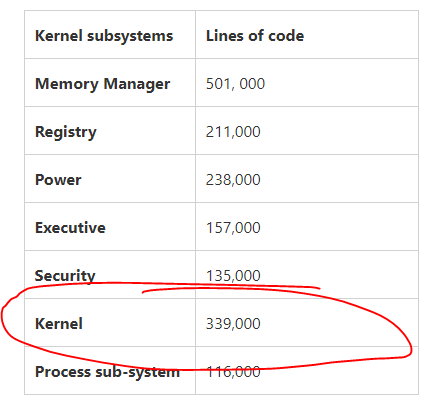Click the word 'subsystems' in the header
Image resolution: width=435 pixels, height=407 pixels.
[130, 36]
